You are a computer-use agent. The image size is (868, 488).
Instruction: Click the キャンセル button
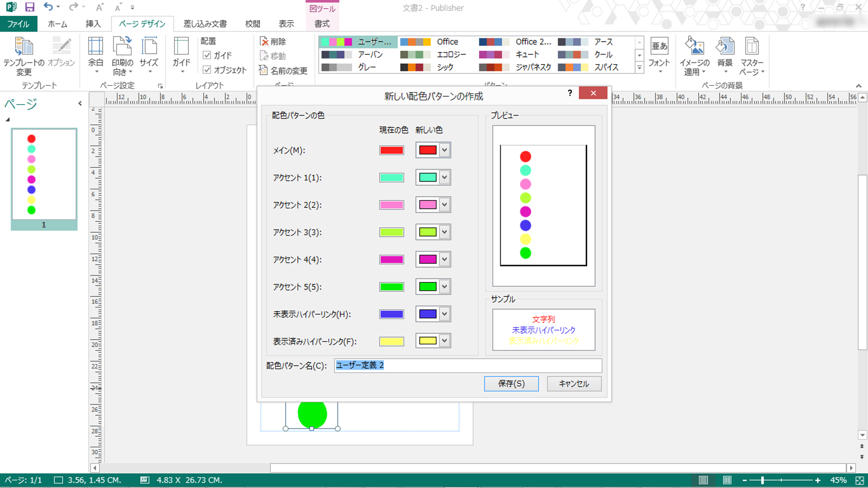(574, 383)
